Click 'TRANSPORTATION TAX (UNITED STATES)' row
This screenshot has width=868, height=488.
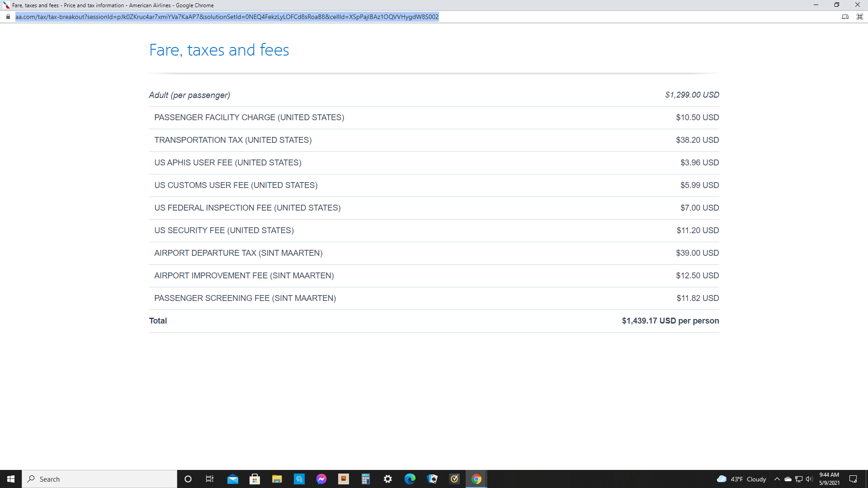click(434, 140)
